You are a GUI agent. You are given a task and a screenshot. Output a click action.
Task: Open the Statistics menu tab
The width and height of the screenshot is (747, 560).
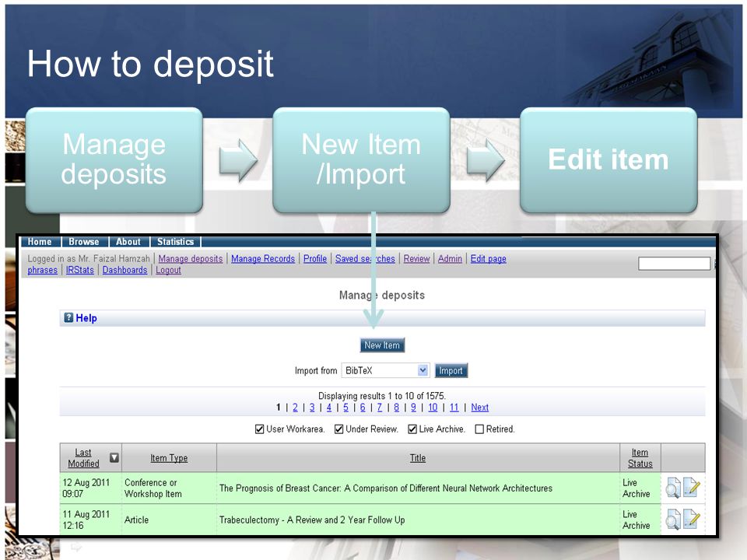175,242
